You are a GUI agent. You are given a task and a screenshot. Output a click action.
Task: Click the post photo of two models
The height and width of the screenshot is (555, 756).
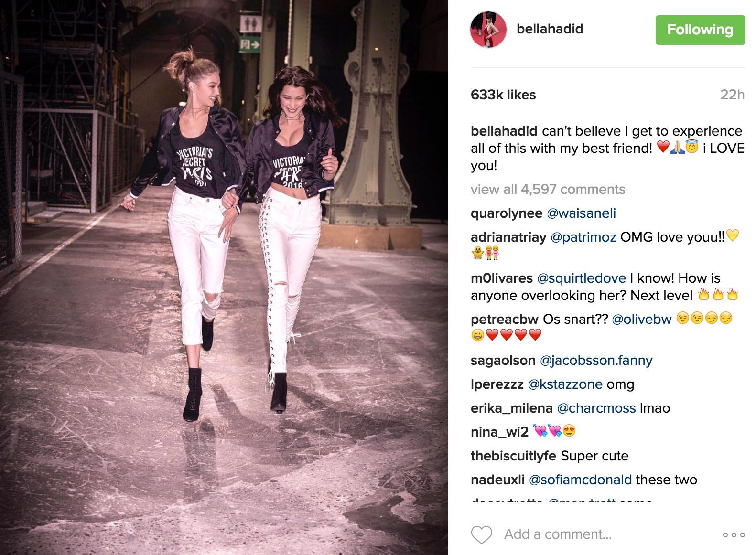[224, 277]
